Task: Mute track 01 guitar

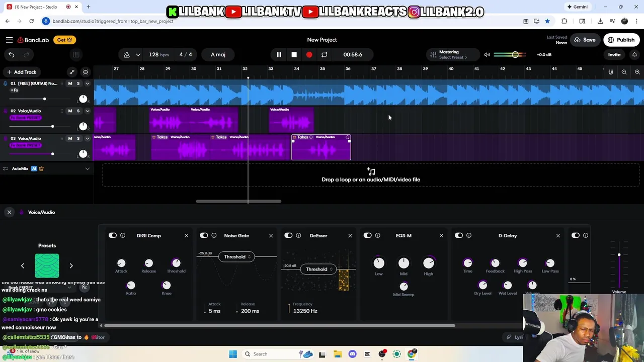Action: tap(70, 83)
